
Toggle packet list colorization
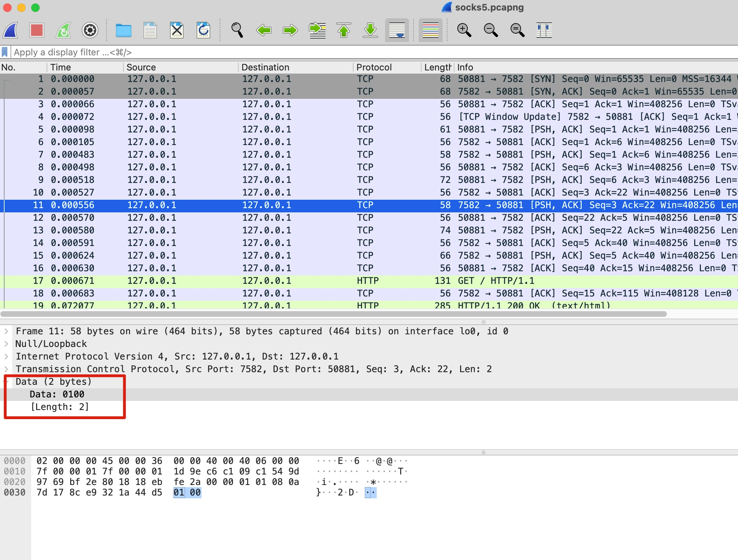pos(430,30)
